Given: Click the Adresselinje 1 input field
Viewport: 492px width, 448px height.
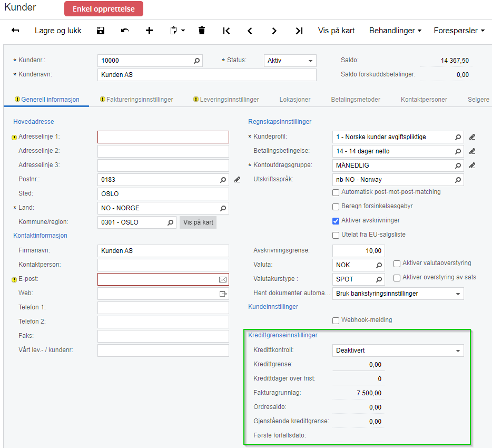Looking at the screenshot, I should tap(163, 137).
